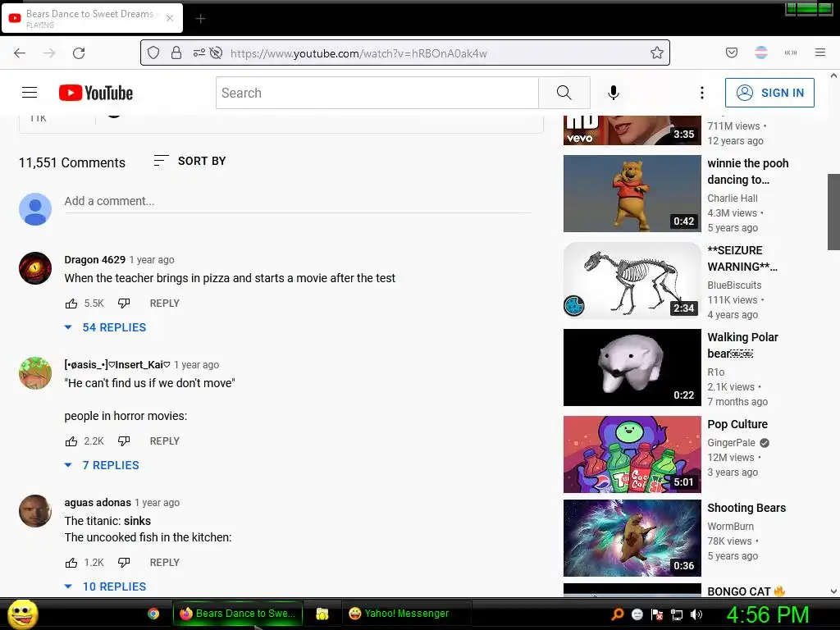Open aguas adonas channel name link
The width and height of the screenshot is (840, 630).
[x=98, y=503]
